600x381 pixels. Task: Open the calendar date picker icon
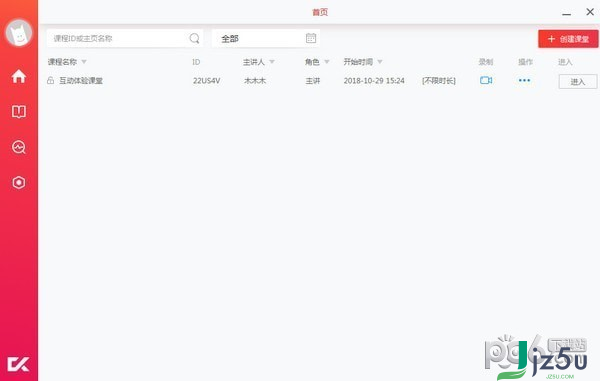pos(311,38)
